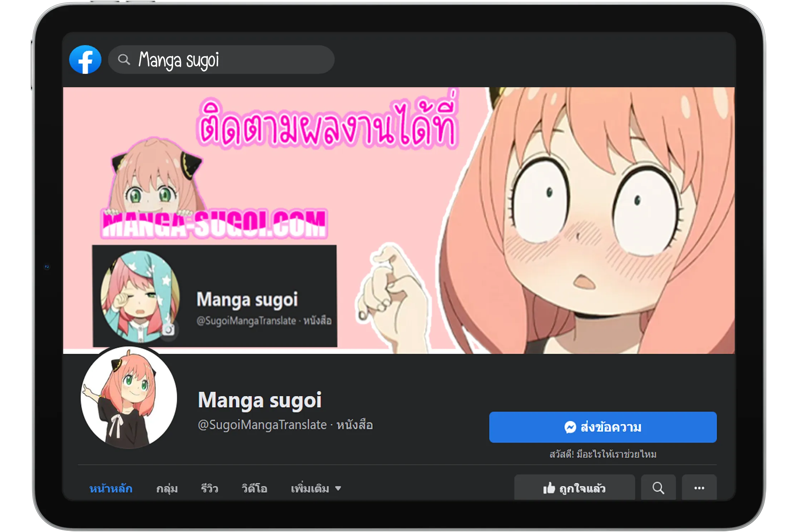Open the กลุ่ม tab
This screenshot has width=801, height=532.
click(x=167, y=488)
